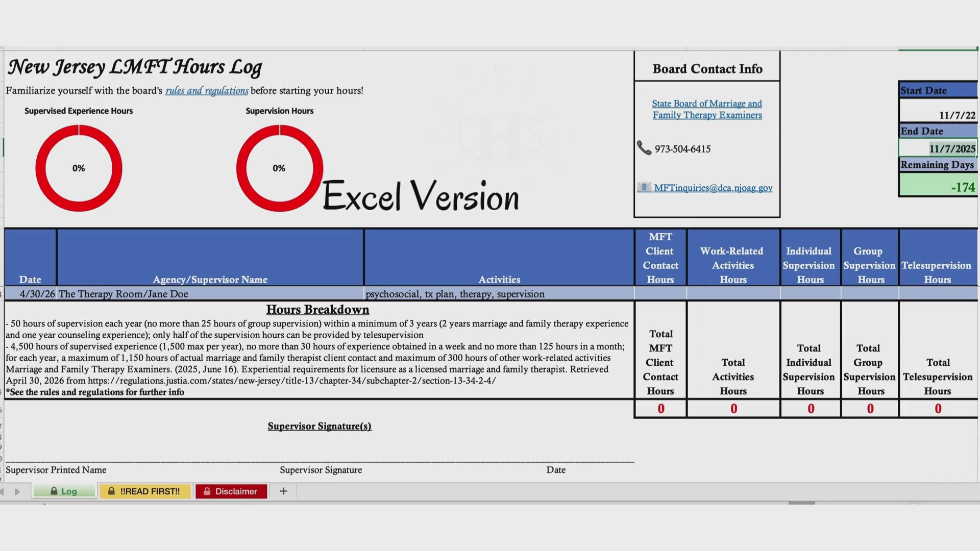This screenshot has width=980, height=551.
Task: Select the Total Group Supervision Hours value 0
Action: pyautogui.click(x=870, y=409)
